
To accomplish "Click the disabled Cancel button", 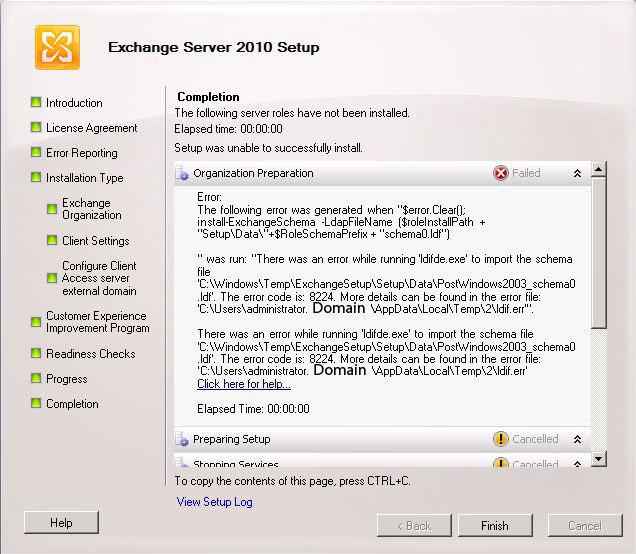I will pyautogui.click(x=585, y=526).
